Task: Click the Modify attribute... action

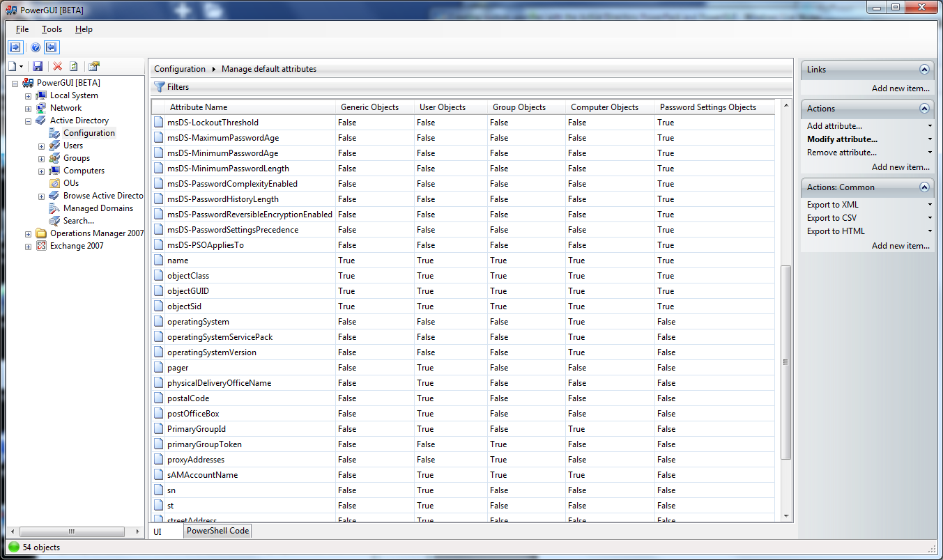Action: coord(841,139)
